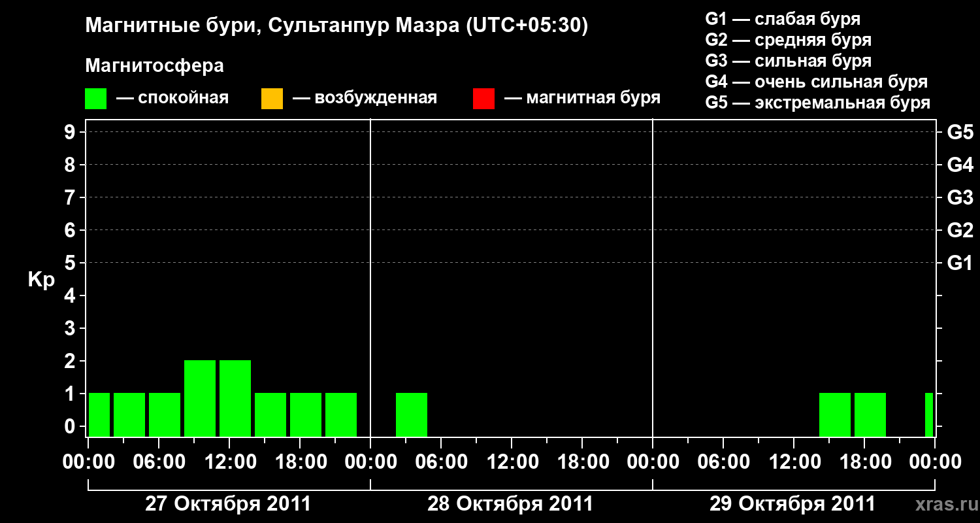Click the green bar starting at 06:00 on 27 Октября
The height and width of the screenshot is (523, 980).
pyautogui.click(x=165, y=414)
